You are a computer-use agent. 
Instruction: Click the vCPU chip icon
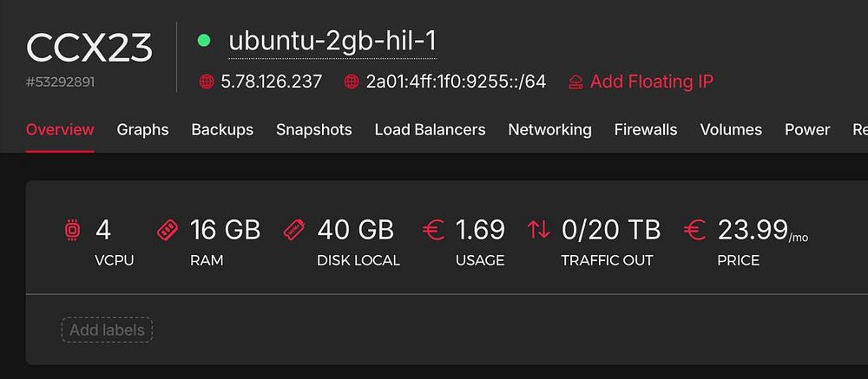[73, 231]
